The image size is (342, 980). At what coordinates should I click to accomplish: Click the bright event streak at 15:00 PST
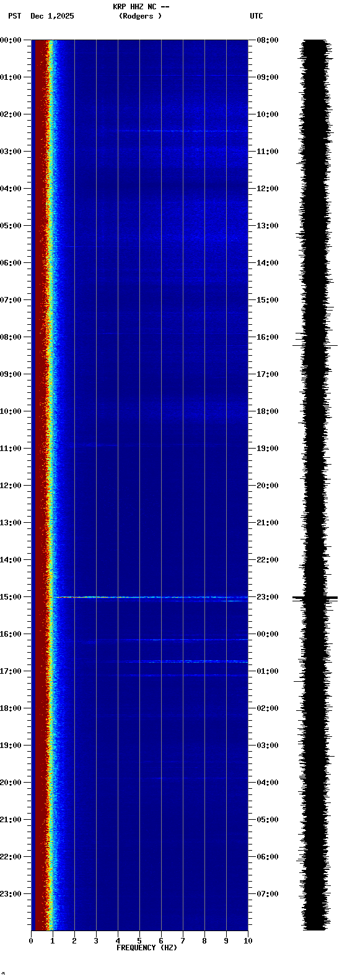151,597
